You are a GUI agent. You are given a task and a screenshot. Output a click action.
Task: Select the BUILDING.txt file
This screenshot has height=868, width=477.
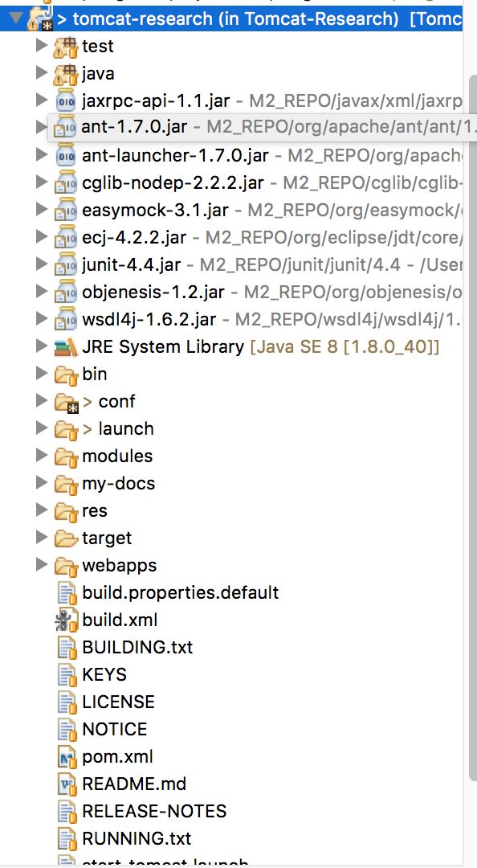coord(137,647)
